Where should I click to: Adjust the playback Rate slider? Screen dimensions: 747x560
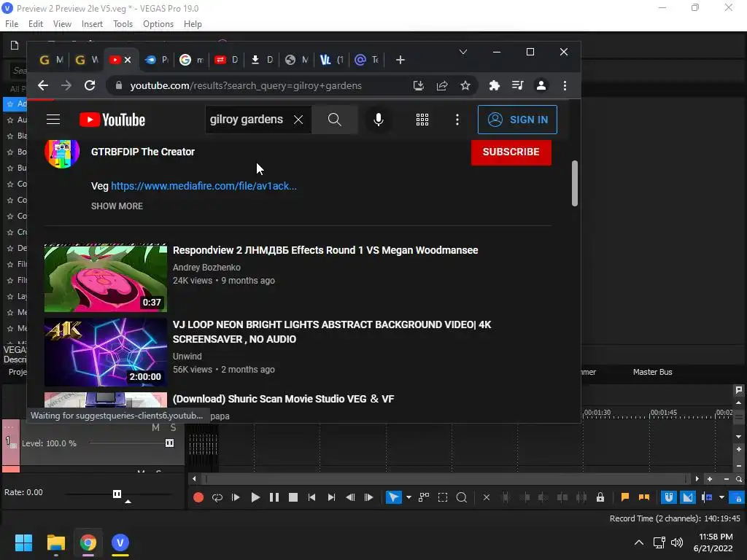click(x=117, y=494)
